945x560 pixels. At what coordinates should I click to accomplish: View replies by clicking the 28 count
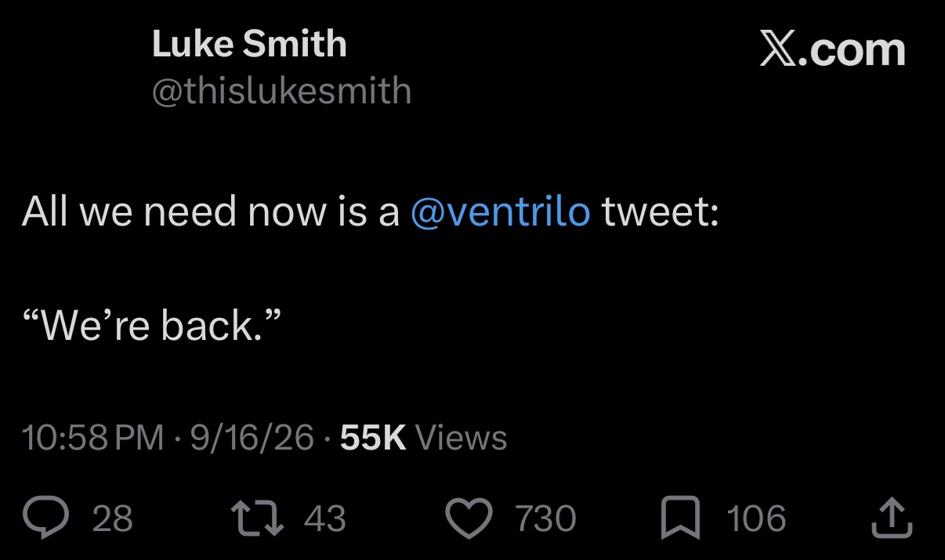click(x=113, y=518)
